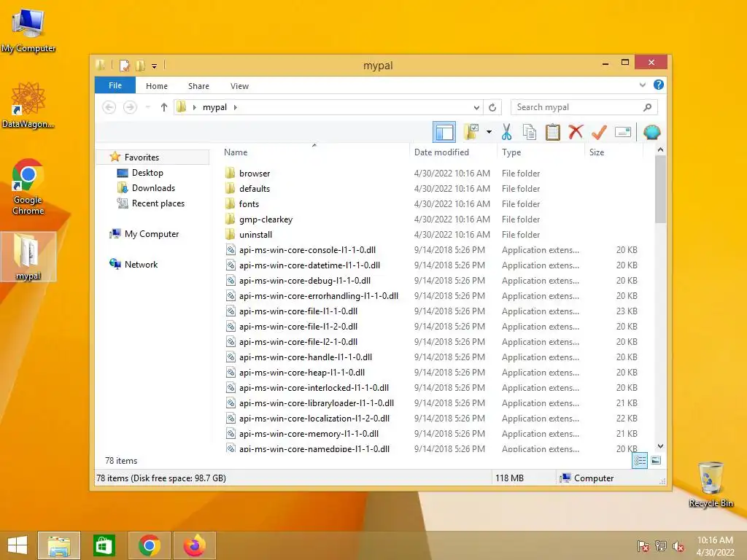Select the browser folder
747x560 pixels.
(x=255, y=174)
